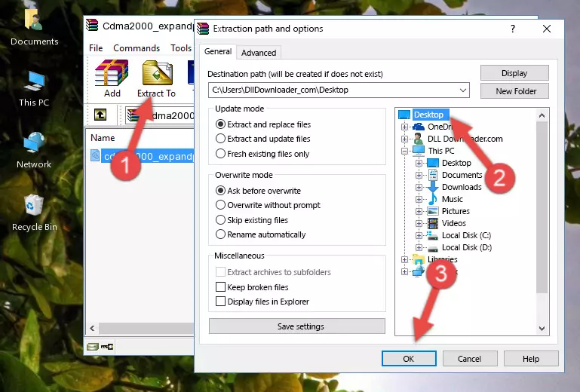
Task: Select This PC node in tree
Action: [x=441, y=151]
